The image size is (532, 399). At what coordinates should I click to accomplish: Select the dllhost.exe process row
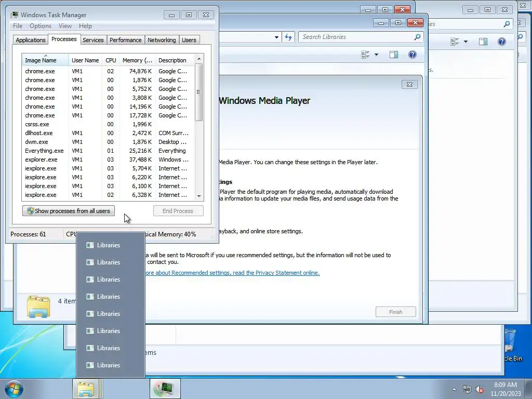[x=109, y=133]
